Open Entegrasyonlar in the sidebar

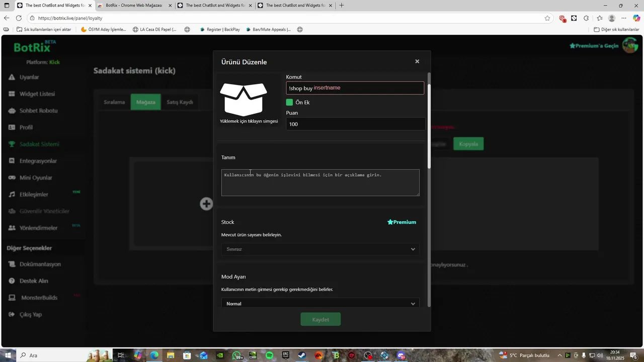[x=38, y=161]
